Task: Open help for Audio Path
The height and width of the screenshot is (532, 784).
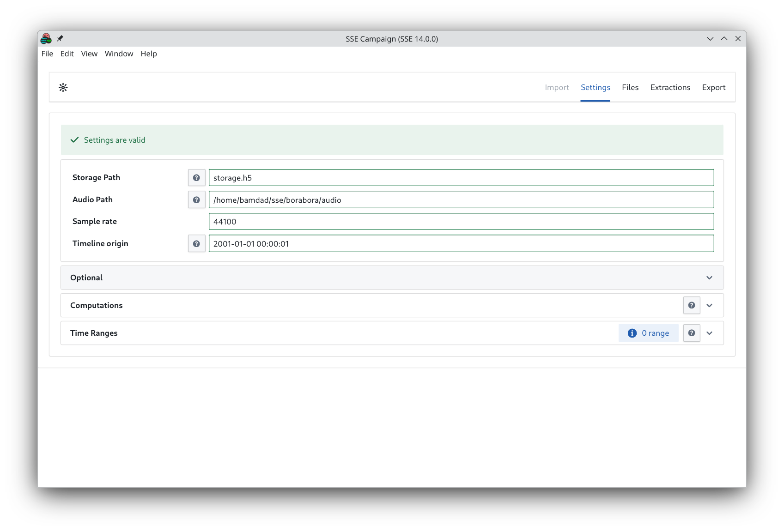Action: 196,200
